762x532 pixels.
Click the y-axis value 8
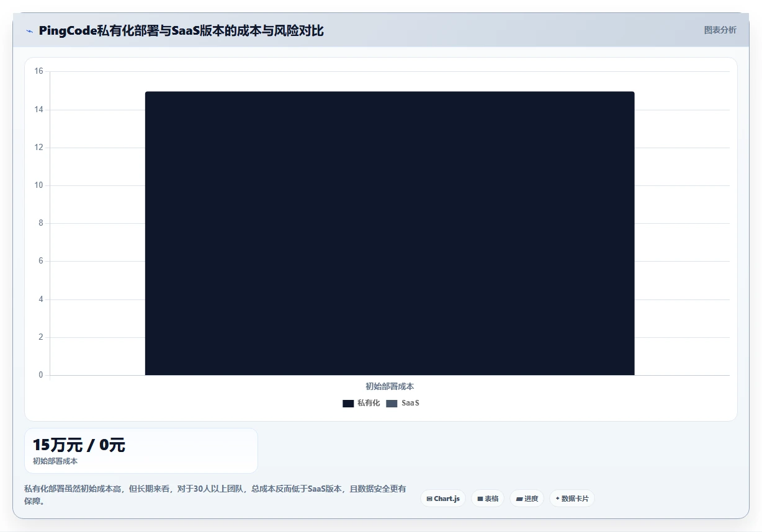pyautogui.click(x=41, y=223)
